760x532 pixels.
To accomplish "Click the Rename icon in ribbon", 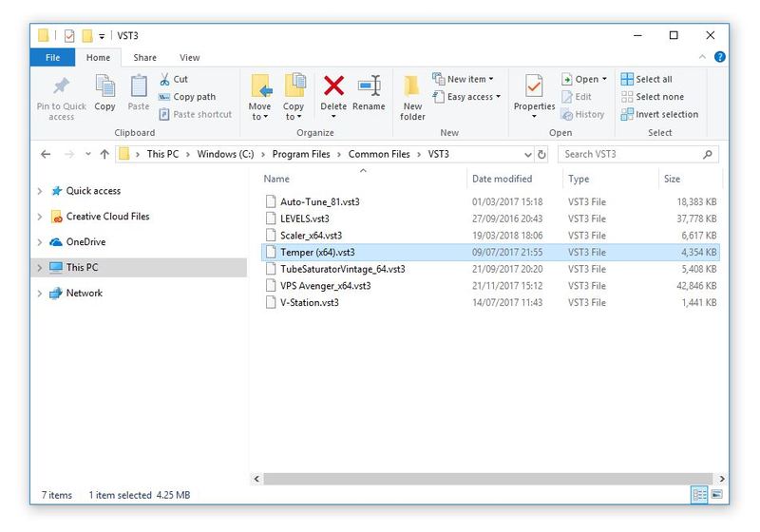I will click(369, 88).
